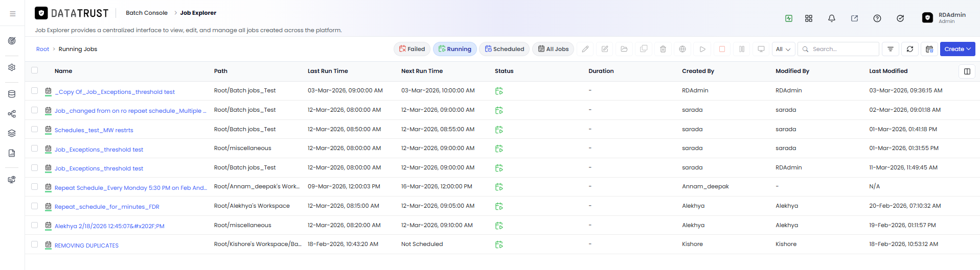Viewport: 980px width, 270px height.
Task: Click status icon of Schedules_test_MW restrts row
Action: point(499,130)
